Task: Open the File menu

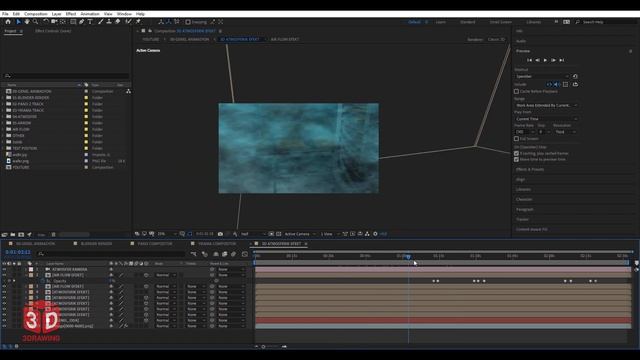Action: pyautogui.click(x=5, y=14)
